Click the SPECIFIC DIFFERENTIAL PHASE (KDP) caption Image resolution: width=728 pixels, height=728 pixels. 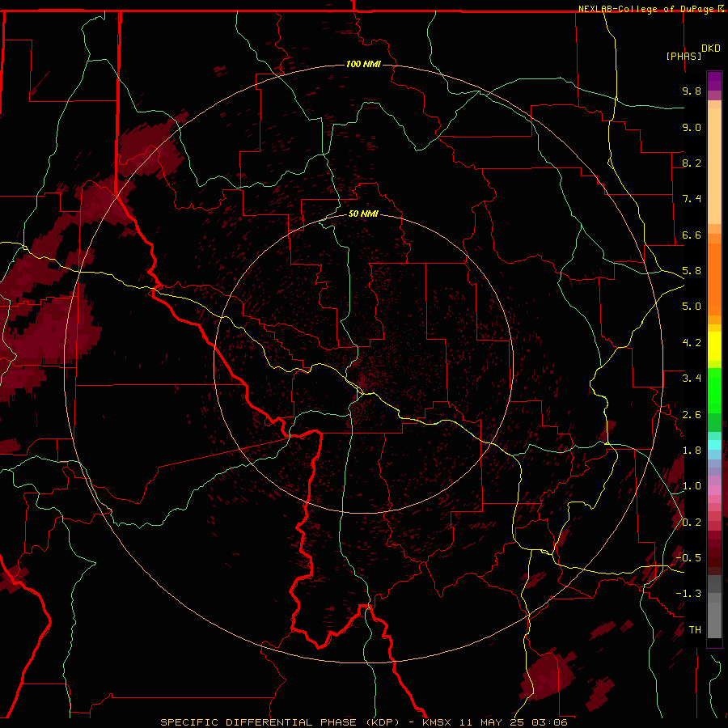coord(280,722)
